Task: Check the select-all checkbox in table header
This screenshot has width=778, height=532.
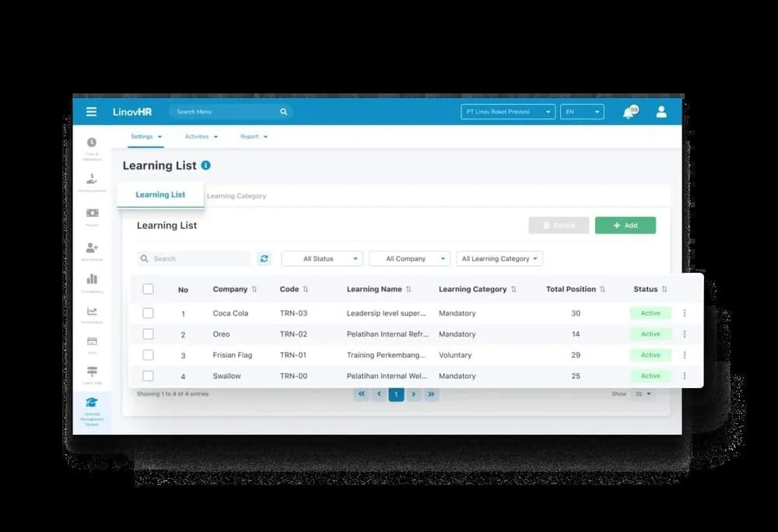Action: click(148, 289)
